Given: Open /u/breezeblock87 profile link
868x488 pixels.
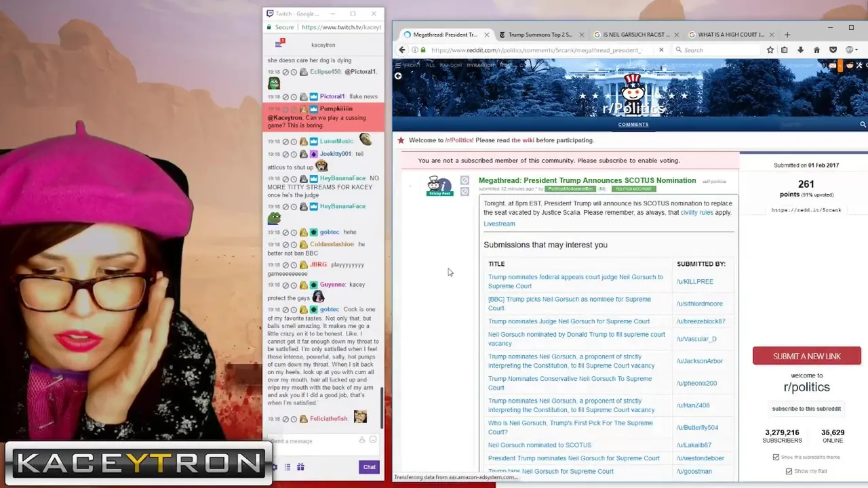Looking at the screenshot, I should click(x=701, y=321).
